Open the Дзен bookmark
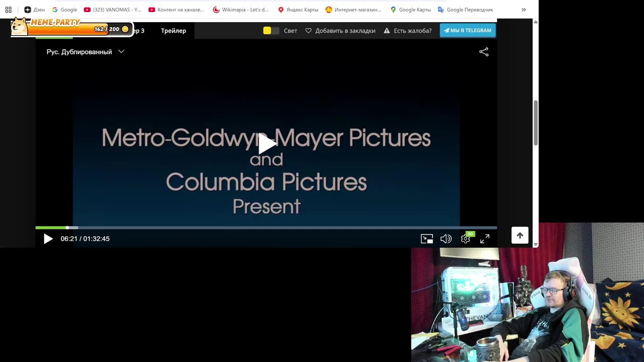The height and width of the screenshot is (362, 644). [x=35, y=10]
